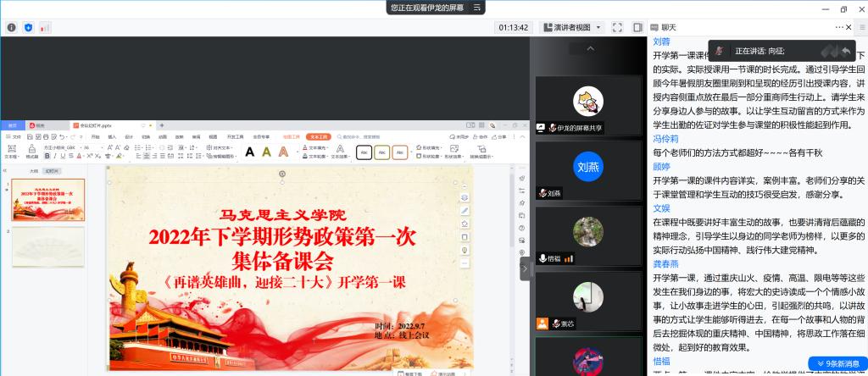Click the blue security shield icon
This screenshot has height=376, width=868.
point(29,27)
